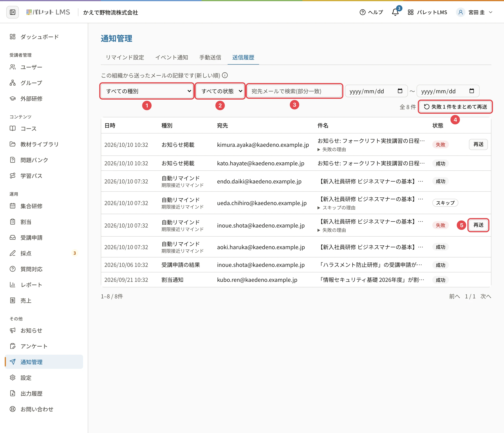Open グループ in the sidebar
504x433 pixels.
tap(44, 83)
